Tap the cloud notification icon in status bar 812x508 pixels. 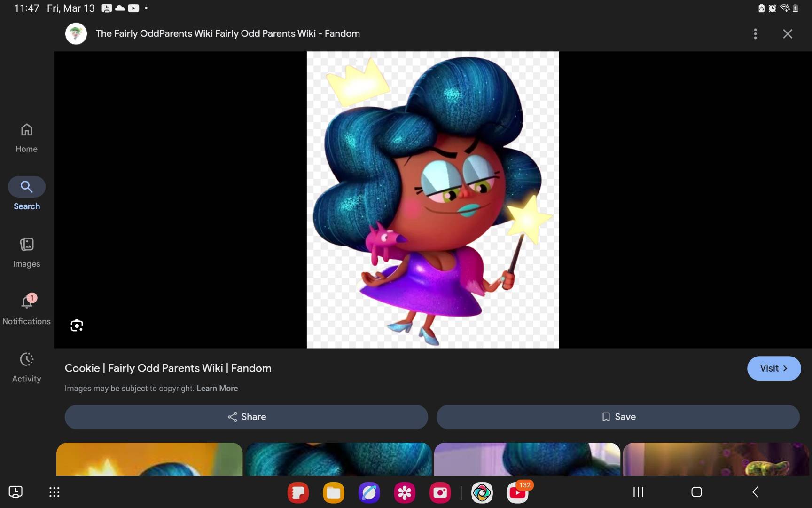point(120,8)
